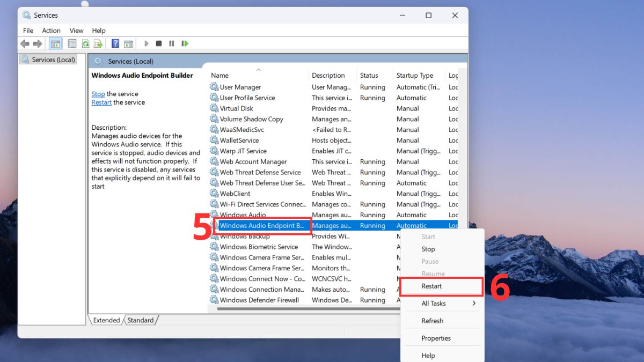Click the Back arrow in the toolbar
This screenshot has height=362, width=644.
click(x=25, y=44)
